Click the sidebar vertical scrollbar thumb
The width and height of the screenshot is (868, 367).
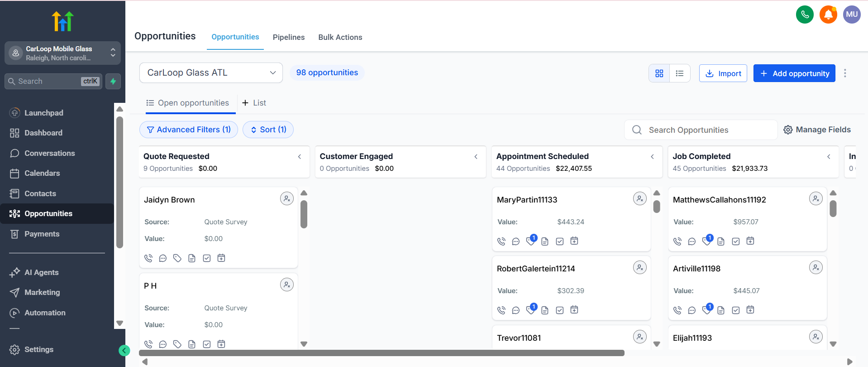click(x=119, y=182)
